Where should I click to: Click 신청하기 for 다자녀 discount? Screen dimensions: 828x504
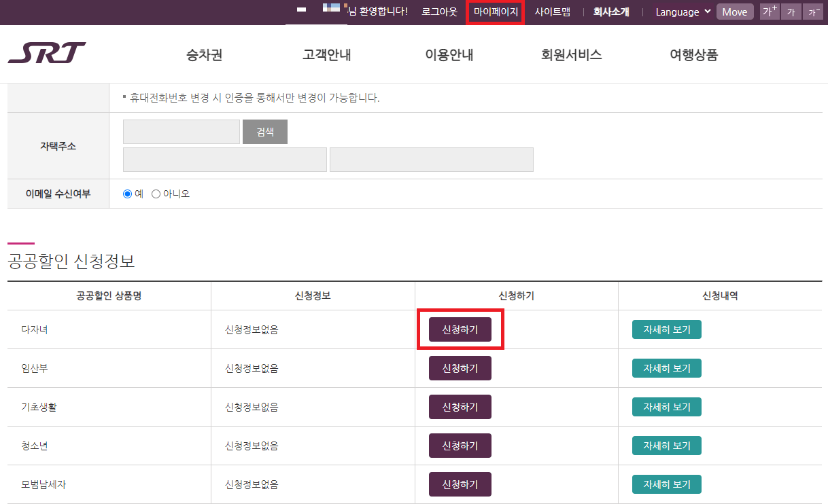(460, 329)
